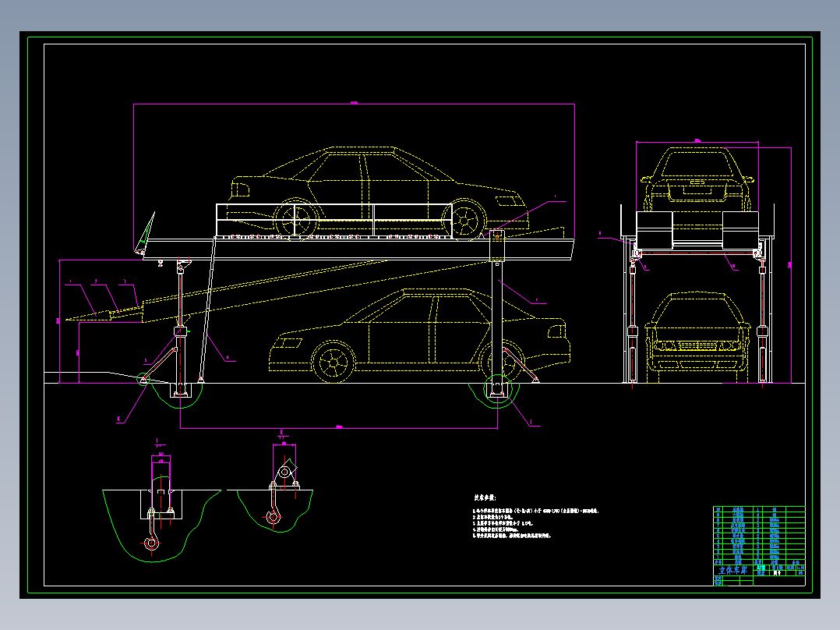Click the first numbered technical note line
Screen dimensions: 840x630
pyautogui.click(x=535, y=511)
